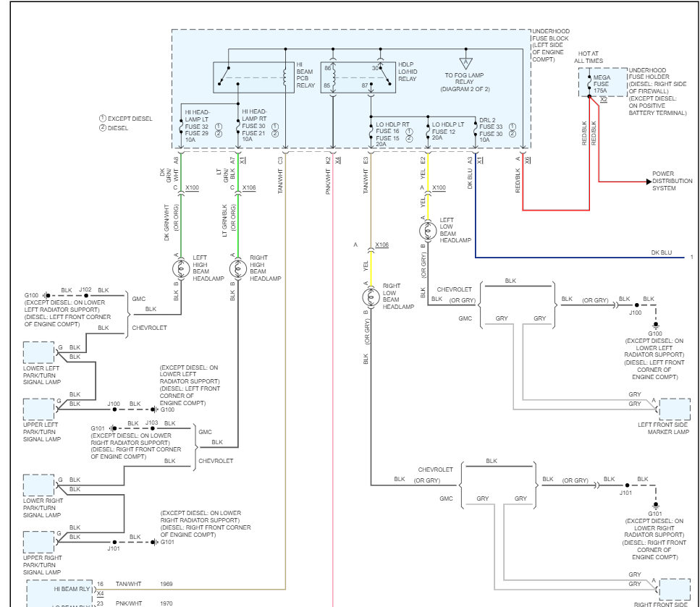This screenshot has height=607, width=700.
Task: Click the Power Distribution System arrowhead
Action: [x=649, y=182]
